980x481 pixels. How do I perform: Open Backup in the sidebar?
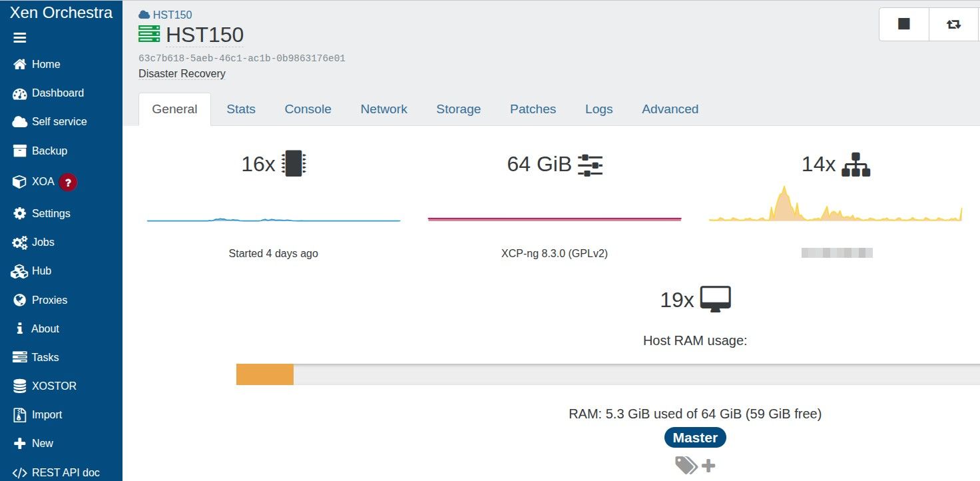[49, 151]
